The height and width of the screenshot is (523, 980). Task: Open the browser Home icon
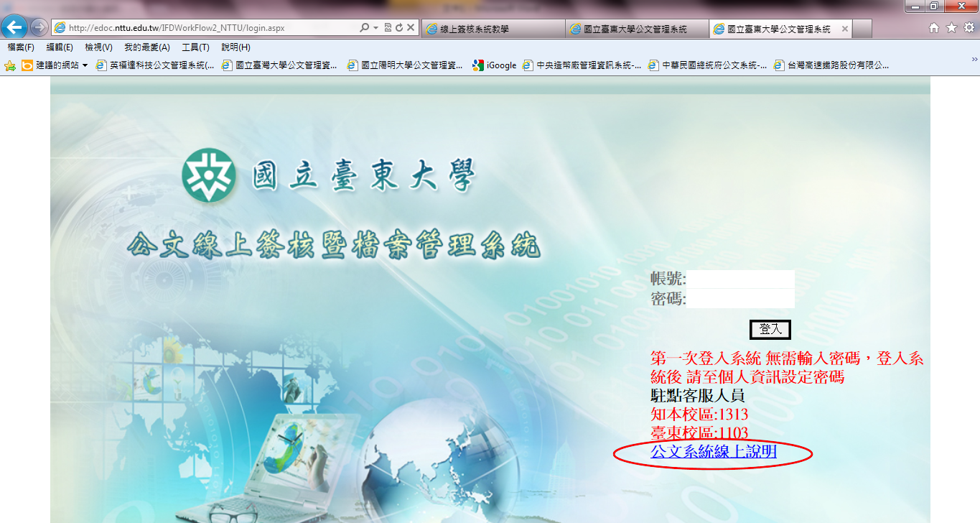point(934,28)
